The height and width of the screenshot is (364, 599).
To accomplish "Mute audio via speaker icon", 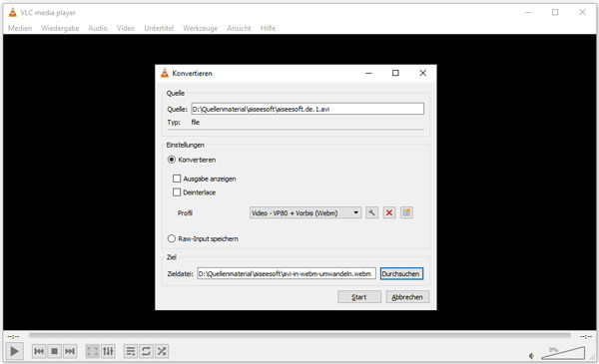I will [x=532, y=356].
